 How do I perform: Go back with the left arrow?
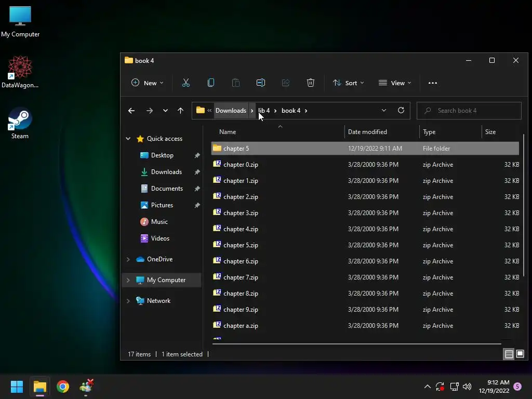click(x=131, y=111)
